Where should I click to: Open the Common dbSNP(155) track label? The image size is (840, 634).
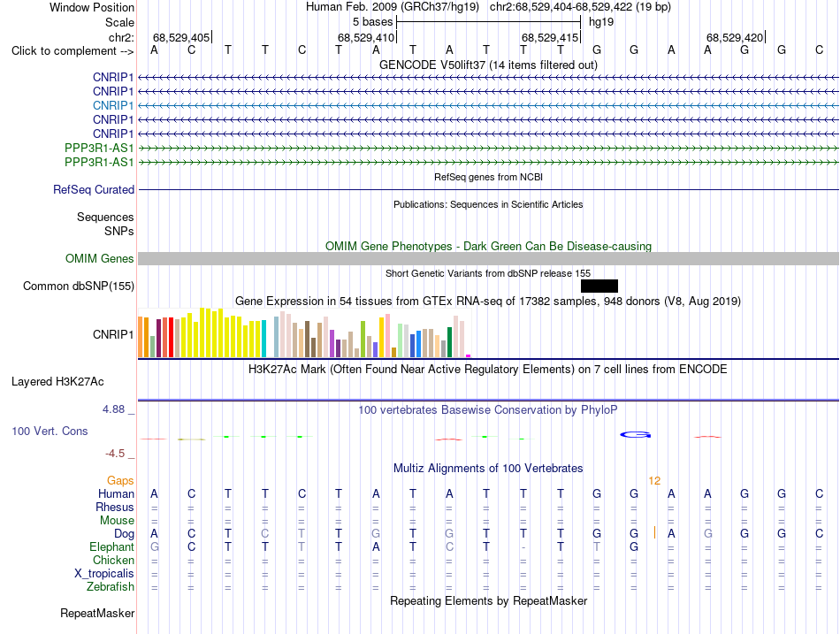click(x=79, y=286)
